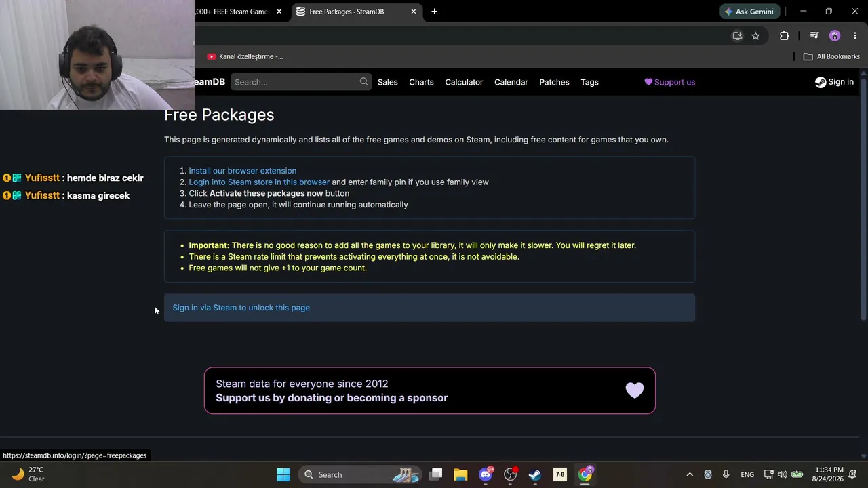Click the Steam data for everyone sponsor banner
Viewport: 868px width, 488px height.
tap(430, 390)
